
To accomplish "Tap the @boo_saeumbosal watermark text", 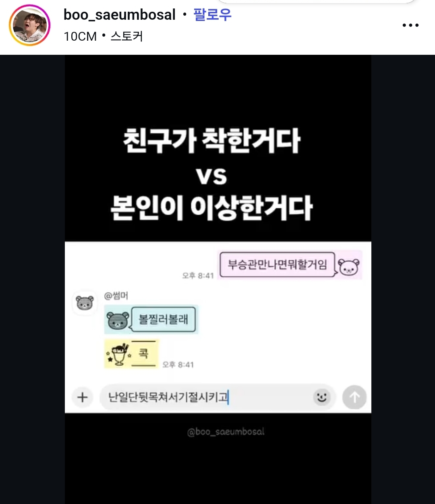I will coord(226,432).
